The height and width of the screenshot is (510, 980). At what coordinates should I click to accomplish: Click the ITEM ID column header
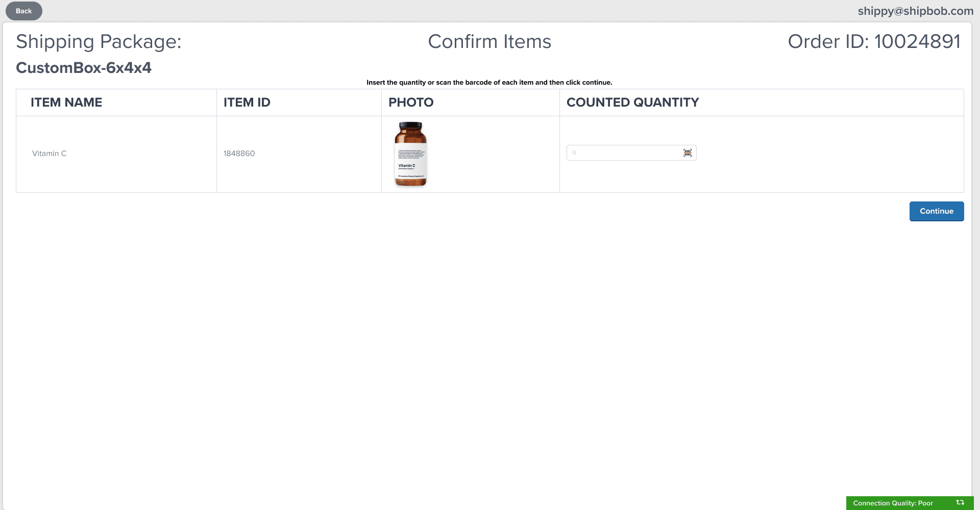247,103
